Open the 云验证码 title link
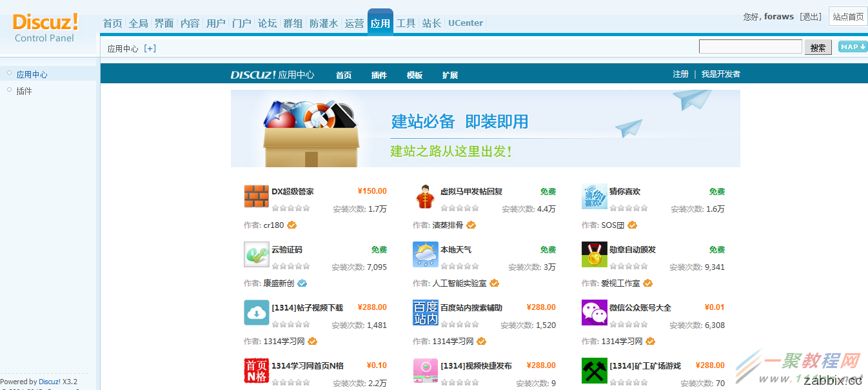This screenshot has height=390, width=868. [287, 250]
